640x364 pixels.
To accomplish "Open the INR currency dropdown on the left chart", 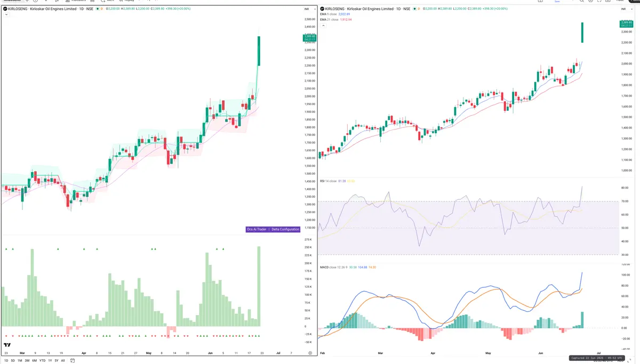I will point(309,9).
